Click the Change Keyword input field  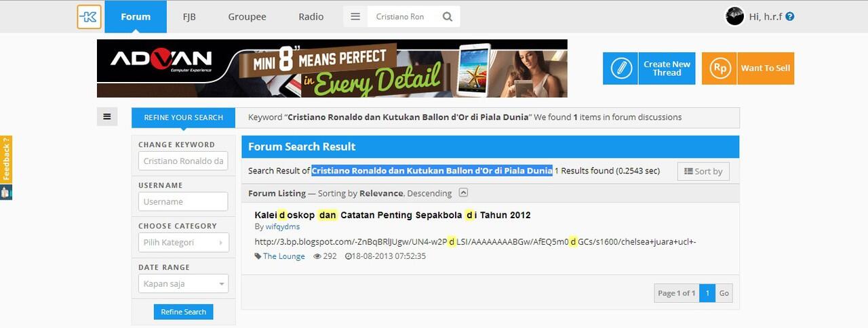pyautogui.click(x=183, y=161)
